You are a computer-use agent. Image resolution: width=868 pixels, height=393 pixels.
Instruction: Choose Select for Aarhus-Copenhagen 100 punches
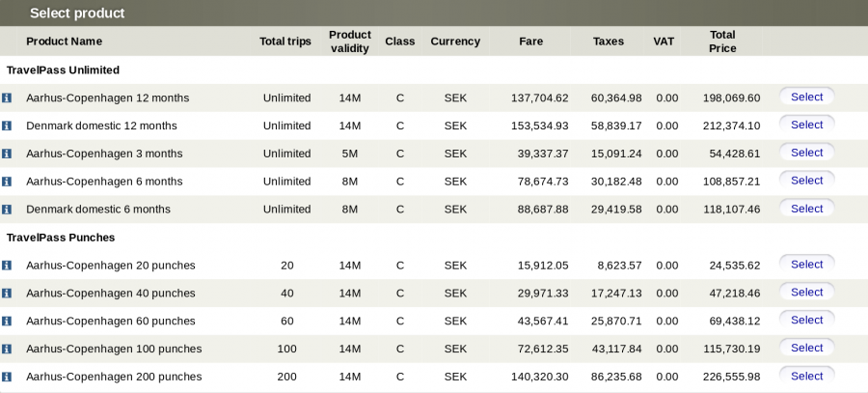806,348
